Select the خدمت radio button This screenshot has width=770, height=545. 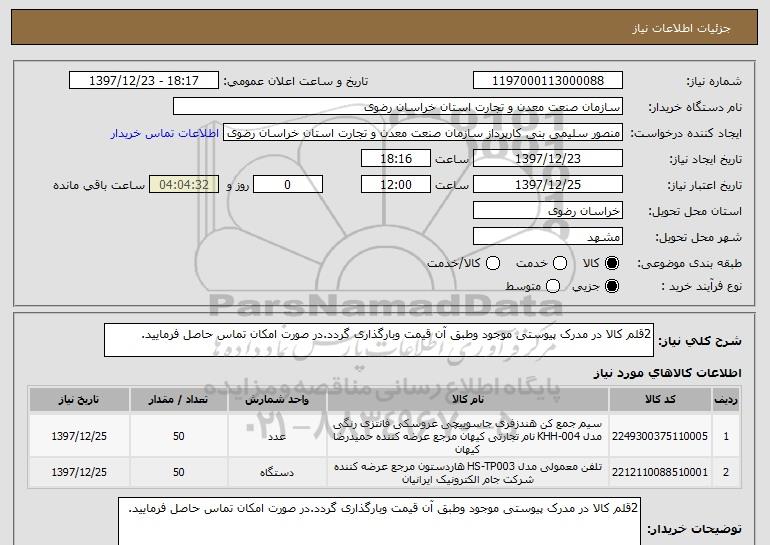click(x=560, y=263)
